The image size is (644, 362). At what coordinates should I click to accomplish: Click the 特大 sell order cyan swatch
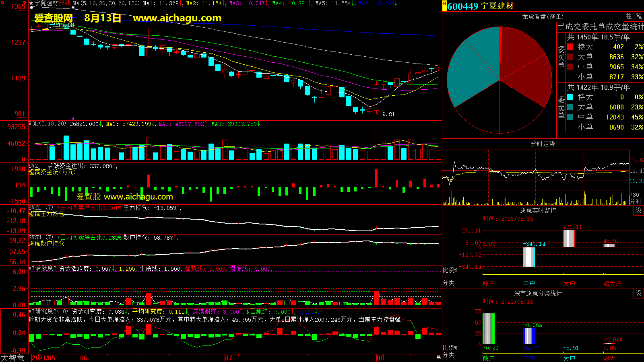(570, 97)
